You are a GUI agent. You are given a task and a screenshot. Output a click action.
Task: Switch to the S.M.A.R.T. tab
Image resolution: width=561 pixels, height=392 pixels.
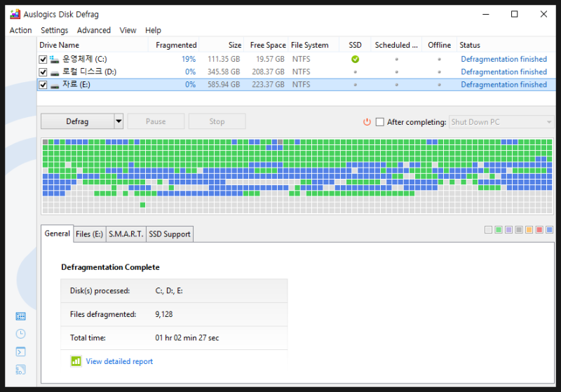point(126,234)
